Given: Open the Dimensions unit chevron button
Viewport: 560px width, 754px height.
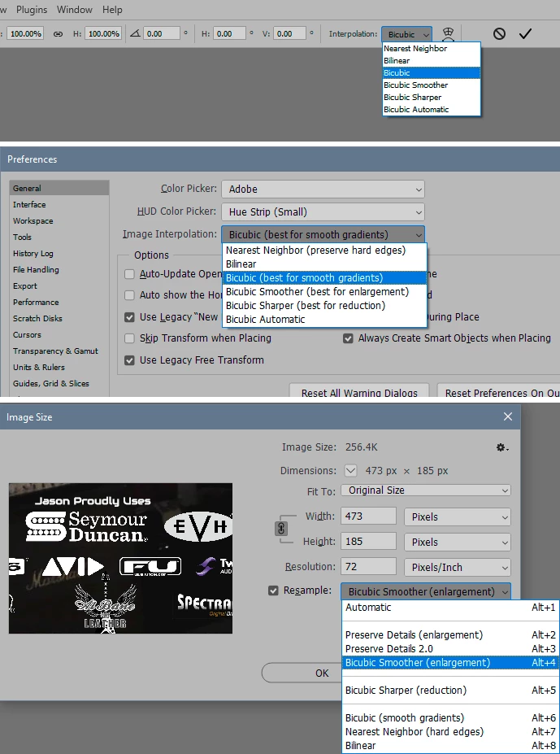Looking at the screenshot, I should pyautogui.click(x=351, y=471).
